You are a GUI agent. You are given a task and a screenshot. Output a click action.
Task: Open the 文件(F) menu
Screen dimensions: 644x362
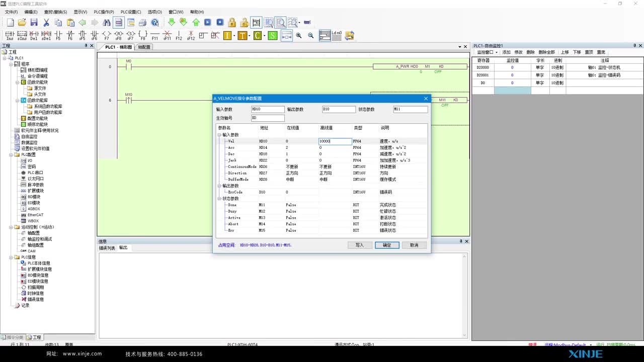11,12
